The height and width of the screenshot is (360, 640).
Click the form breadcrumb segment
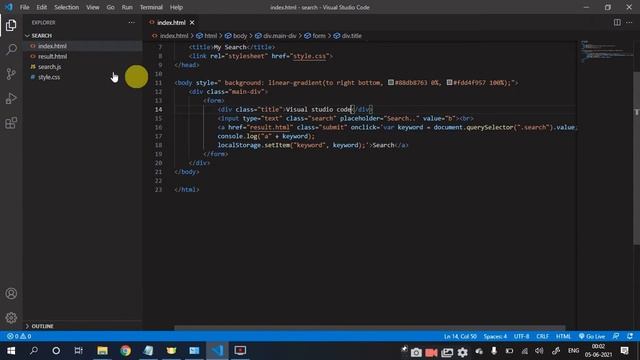(x=316, y=36)
